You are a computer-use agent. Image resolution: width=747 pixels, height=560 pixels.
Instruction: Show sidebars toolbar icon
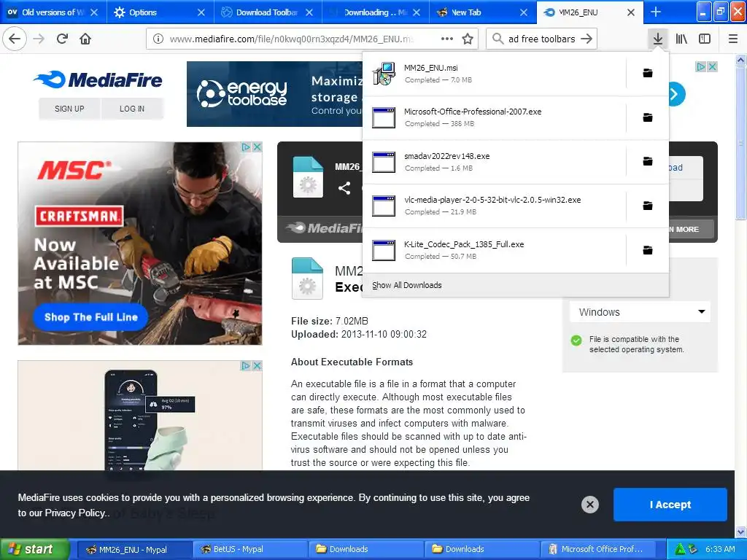click(x=705, y=39)
